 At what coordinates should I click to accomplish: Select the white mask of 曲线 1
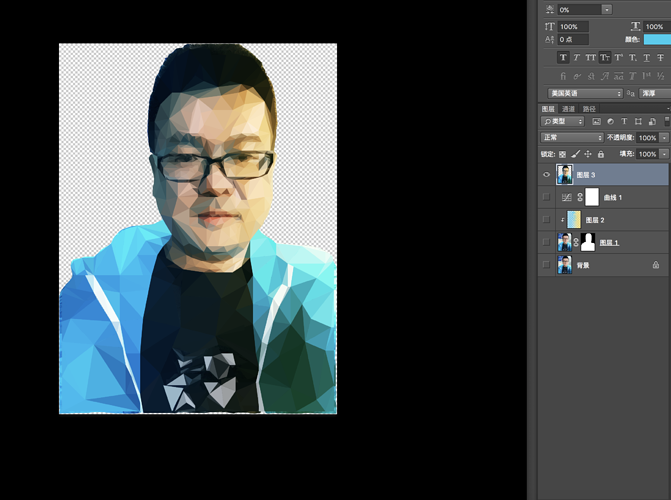(592, 197)
